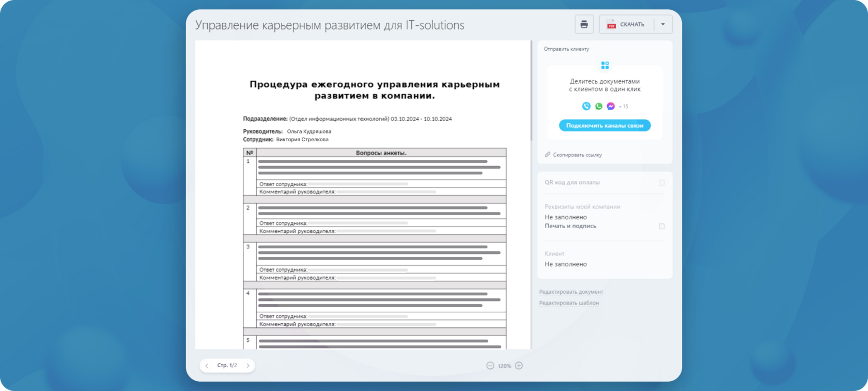Enable 'Печать и подпись' checkbox
The image size is (868, 391).
pyautogui.click(x=661, y=227)
